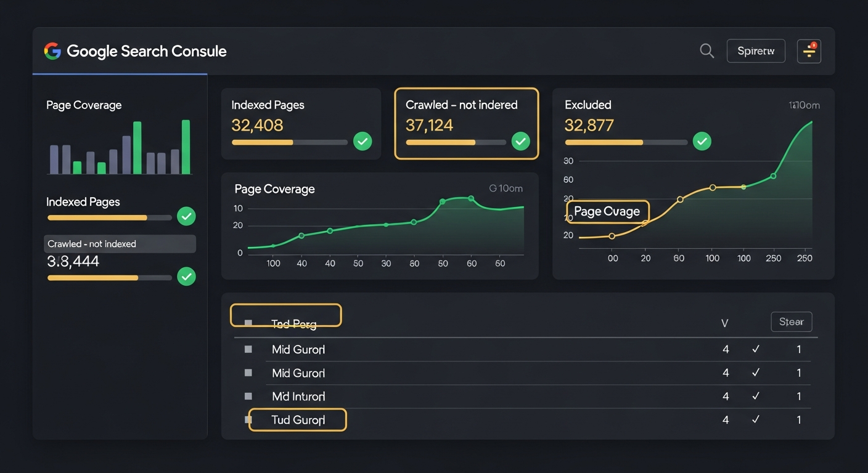This screenshot has width=868, height=473.
Task: Tick the Tod Perg header checkbox
Action: (x=248, y=323)
